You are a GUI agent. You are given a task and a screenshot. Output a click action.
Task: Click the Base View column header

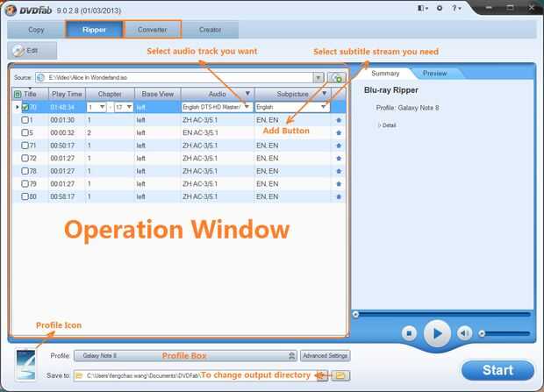tap(158, 94)
